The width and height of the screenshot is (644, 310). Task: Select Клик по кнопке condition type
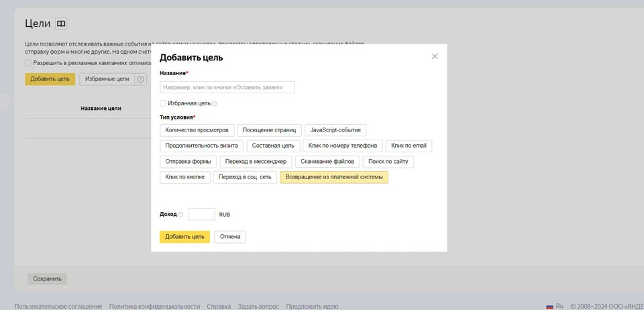pyautogui.click(x=185, y=177)
